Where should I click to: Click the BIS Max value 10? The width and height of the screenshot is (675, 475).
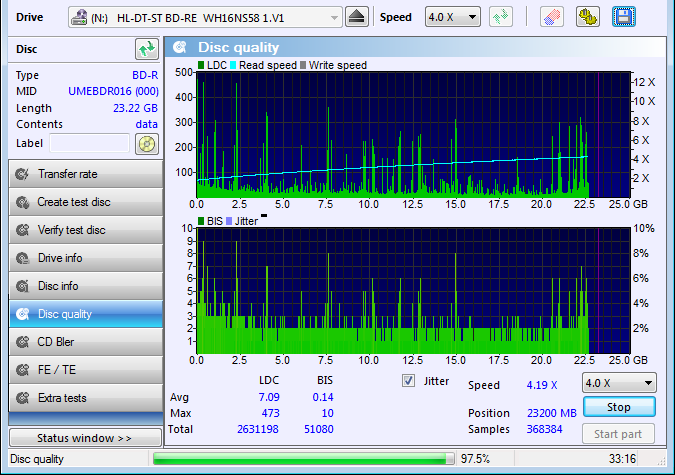coord(327,413)
